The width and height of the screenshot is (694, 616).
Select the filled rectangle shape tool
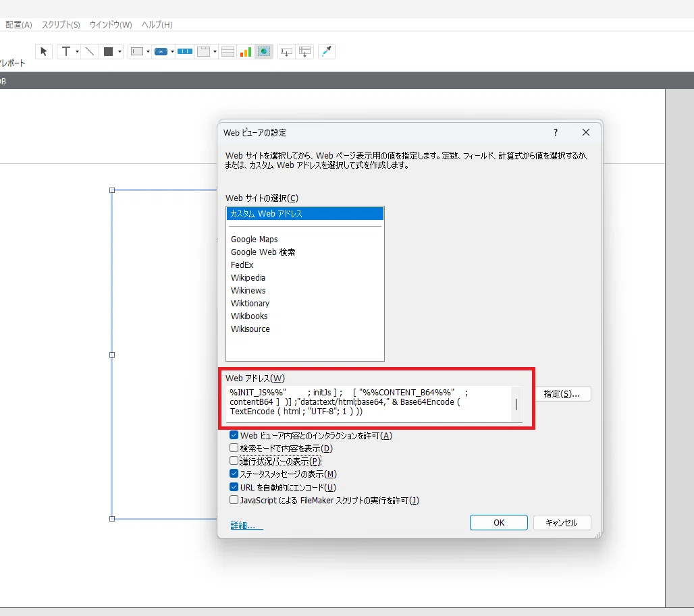109,52
